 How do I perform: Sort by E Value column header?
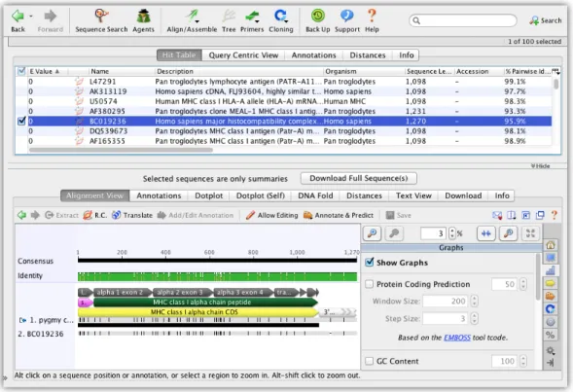pyautogui.click(x=45, y=71)
